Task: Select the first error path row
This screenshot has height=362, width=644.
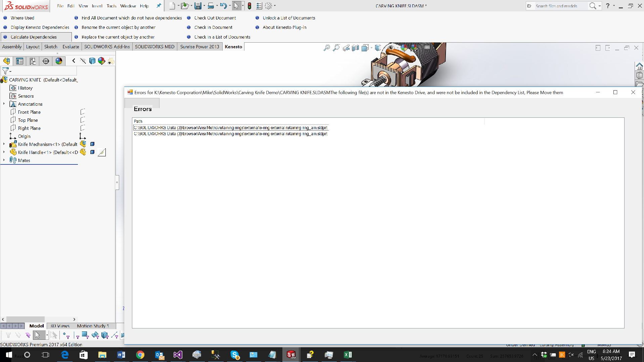Action: 230,127
